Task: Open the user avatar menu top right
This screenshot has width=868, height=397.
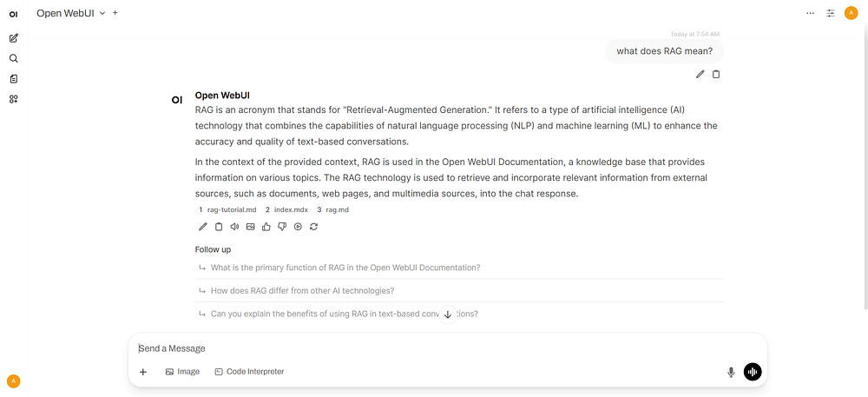Action: 851,13
